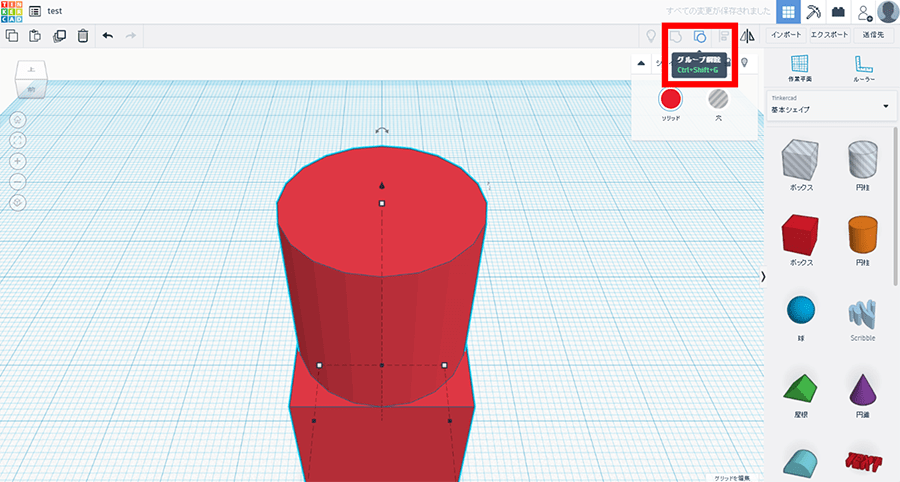Choose the red Solid color swatch

[670, 98]
